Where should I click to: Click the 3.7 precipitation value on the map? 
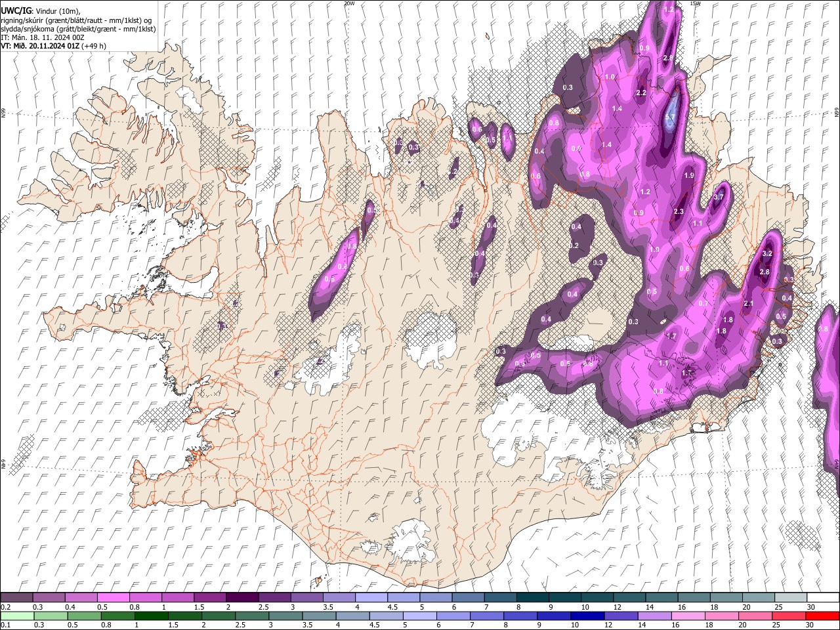point(719,197)
